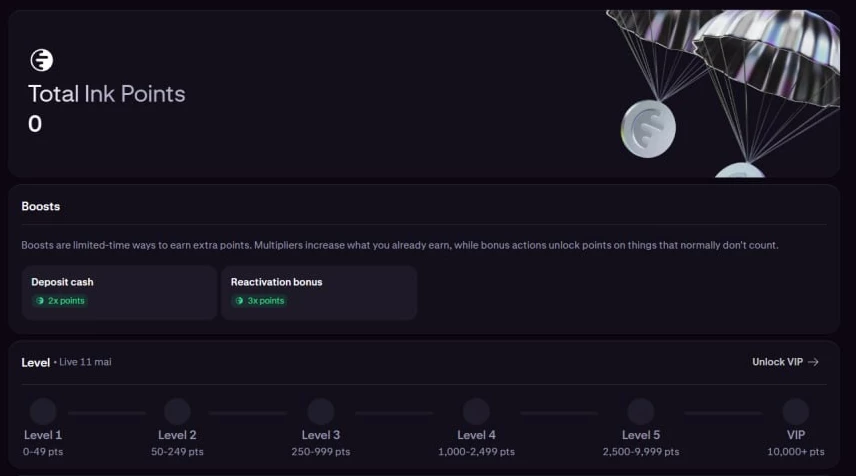Viewport: 856px width, 476px height.
Task: Click the Level 5 circle marker
Action: pos(640,411)
